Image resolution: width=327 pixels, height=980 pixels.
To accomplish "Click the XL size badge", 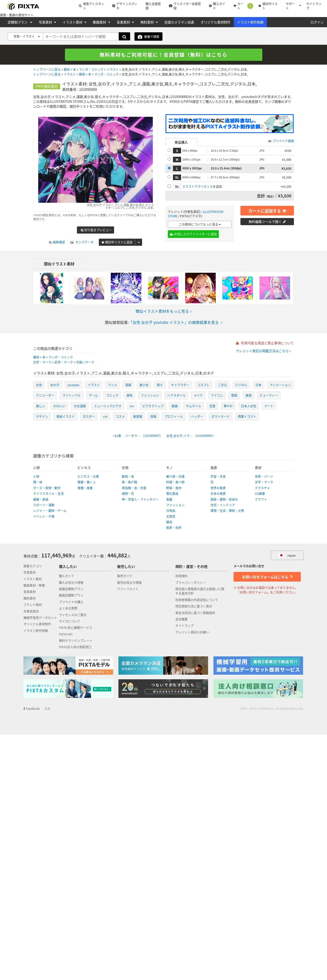I will click(x=177, y=178).
